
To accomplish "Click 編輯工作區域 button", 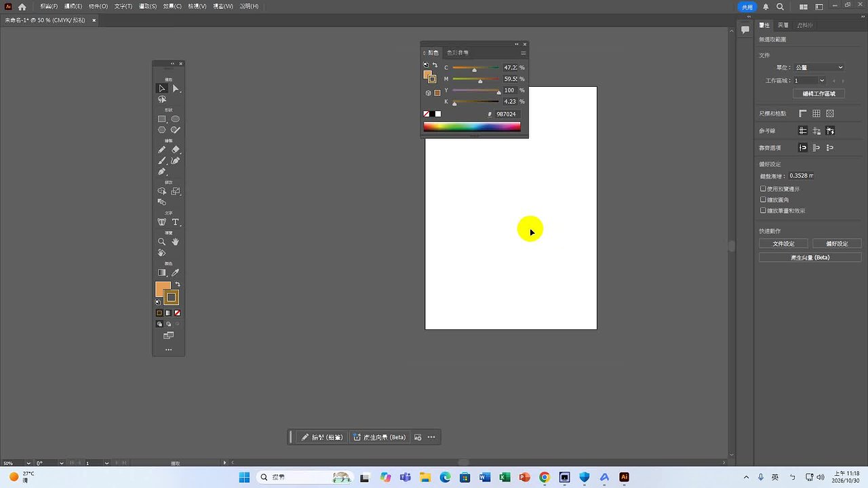I will (819, 94).
